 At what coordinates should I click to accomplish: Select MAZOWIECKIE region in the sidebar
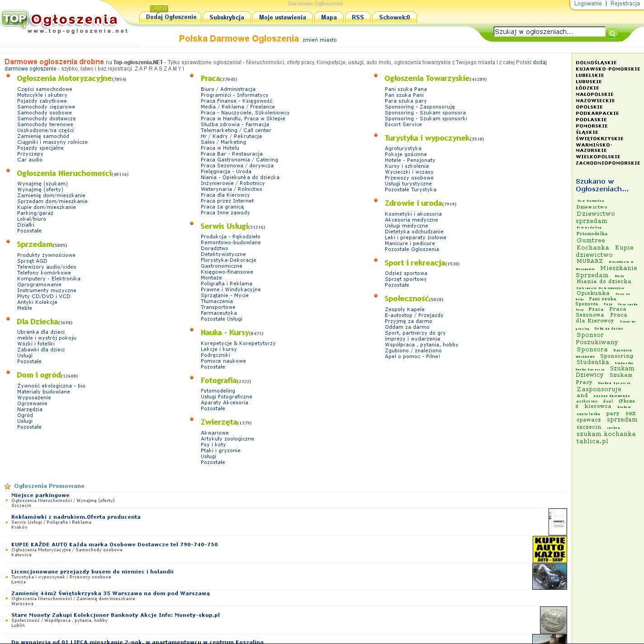(595, 101)
